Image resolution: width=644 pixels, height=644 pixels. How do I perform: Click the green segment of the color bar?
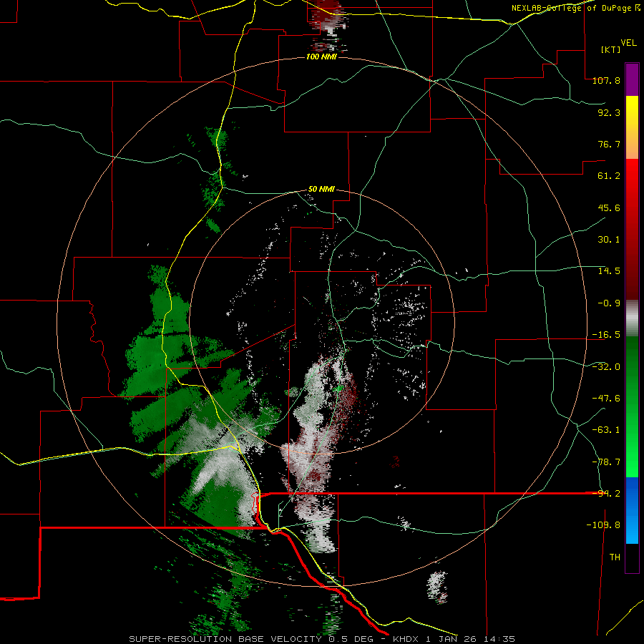pyautogui.click(x=632, y=406)
